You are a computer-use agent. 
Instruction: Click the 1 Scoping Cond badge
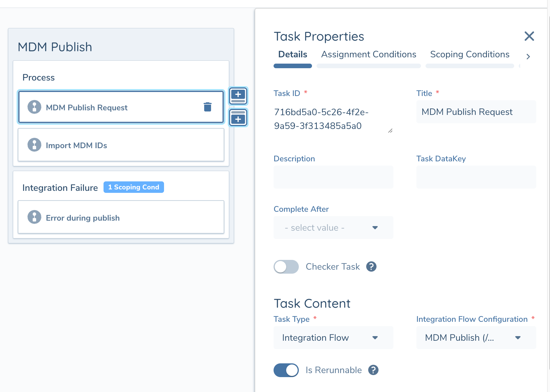coord(133,187)
